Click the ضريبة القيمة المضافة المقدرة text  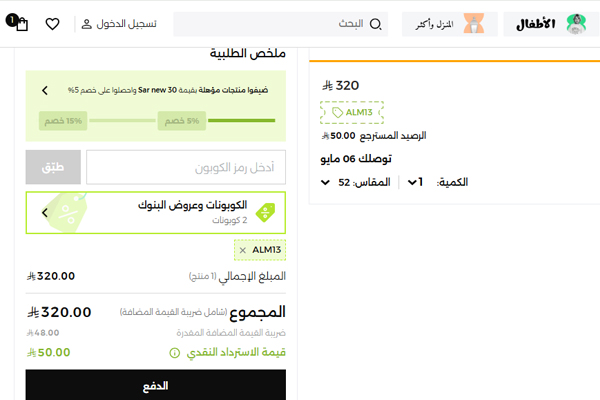pos(231,333)
